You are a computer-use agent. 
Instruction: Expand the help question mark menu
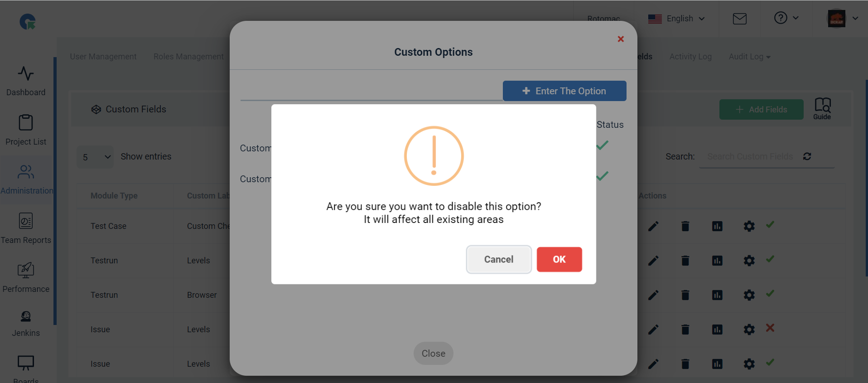(x=786, y=18)
